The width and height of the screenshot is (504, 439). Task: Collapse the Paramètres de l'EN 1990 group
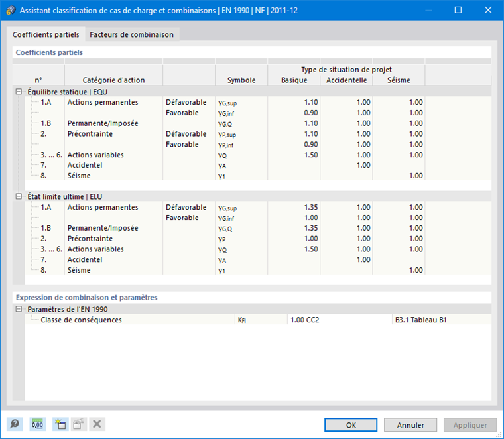[x=19, y=309]
